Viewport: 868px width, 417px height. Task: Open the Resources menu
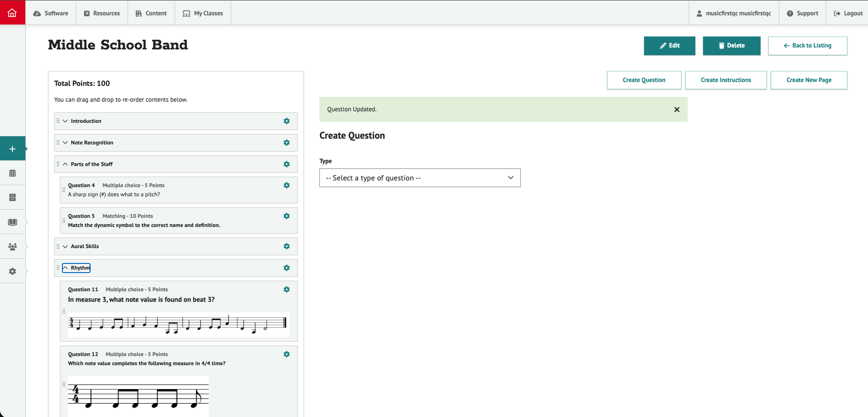point(102,13)
